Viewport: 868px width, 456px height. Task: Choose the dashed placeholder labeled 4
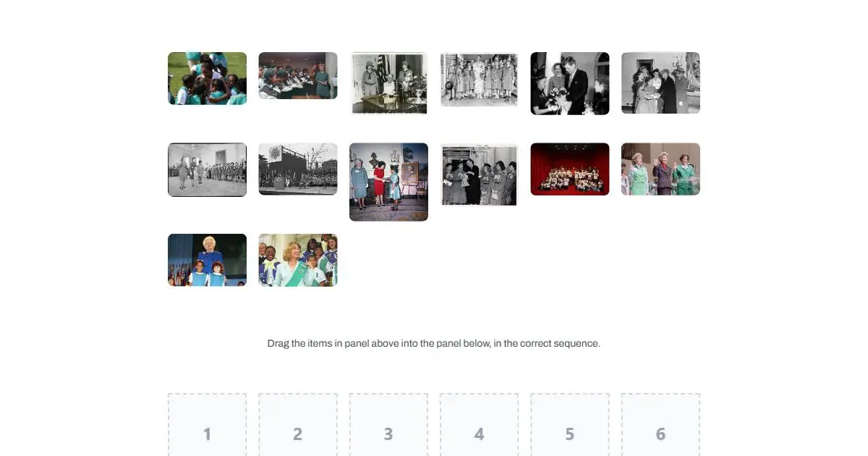click(479, 427)
